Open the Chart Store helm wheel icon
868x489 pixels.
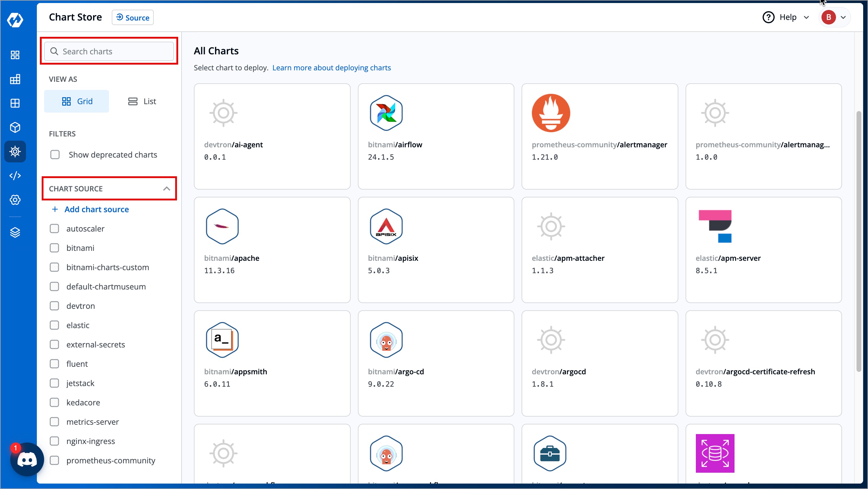pyautogui.click(x=15, y=152)
